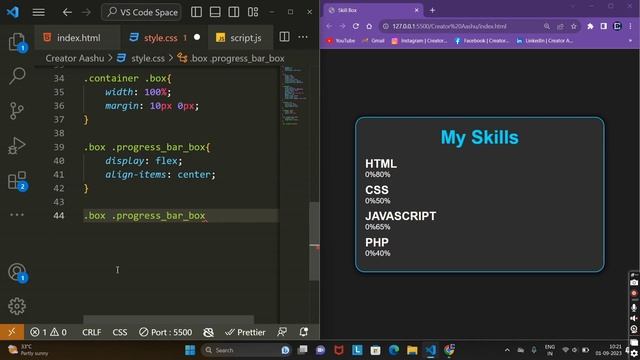
Task: Open editor More Actions ellipsis menu
Action: click(x=303, y=37)
